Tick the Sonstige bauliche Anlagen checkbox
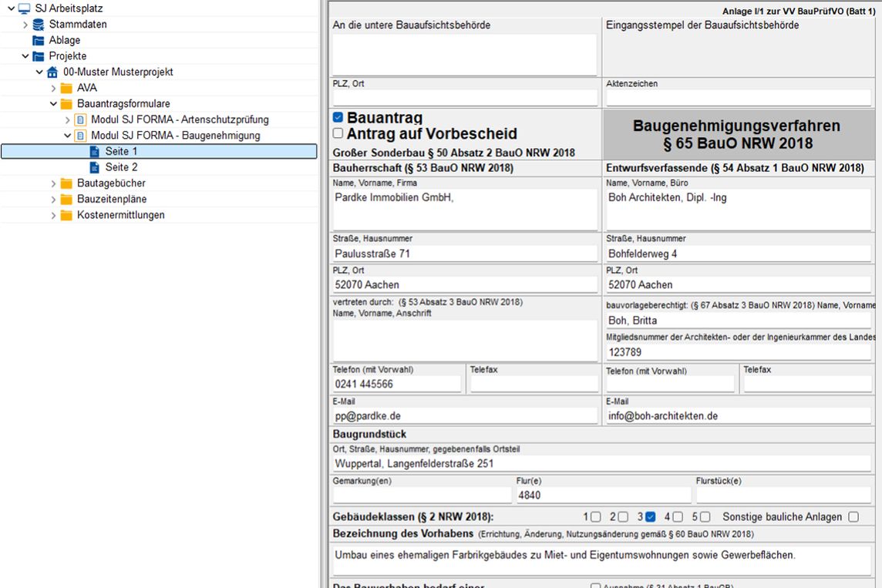The height and width of the screenshot is (588, 882). pyautogui.click(x=853, y=517)
